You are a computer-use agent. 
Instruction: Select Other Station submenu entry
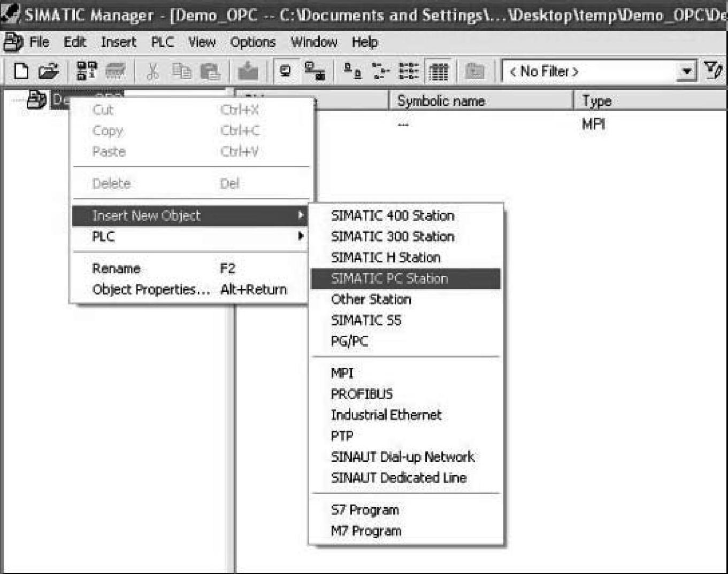[405, 299]
